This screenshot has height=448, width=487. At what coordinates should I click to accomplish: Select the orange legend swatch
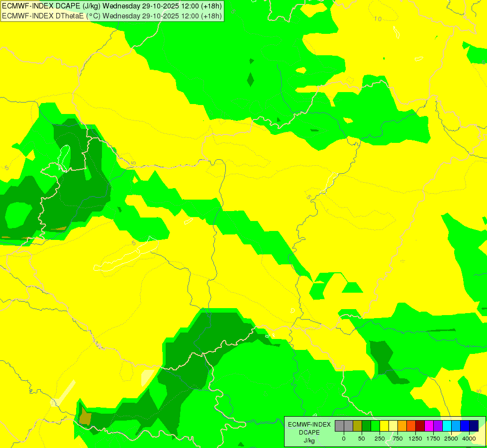pyautogui.click(x=402, y=426)
